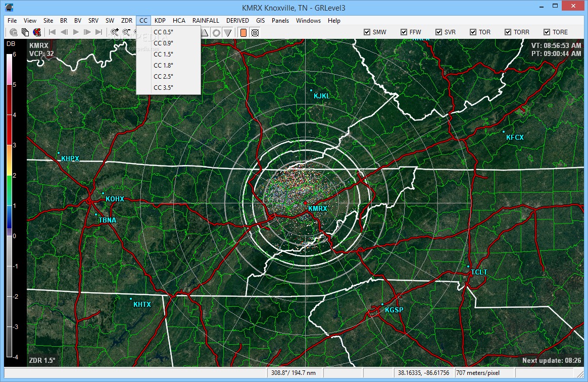
Task: Click the red X globe icon
Action: point(37,33)
